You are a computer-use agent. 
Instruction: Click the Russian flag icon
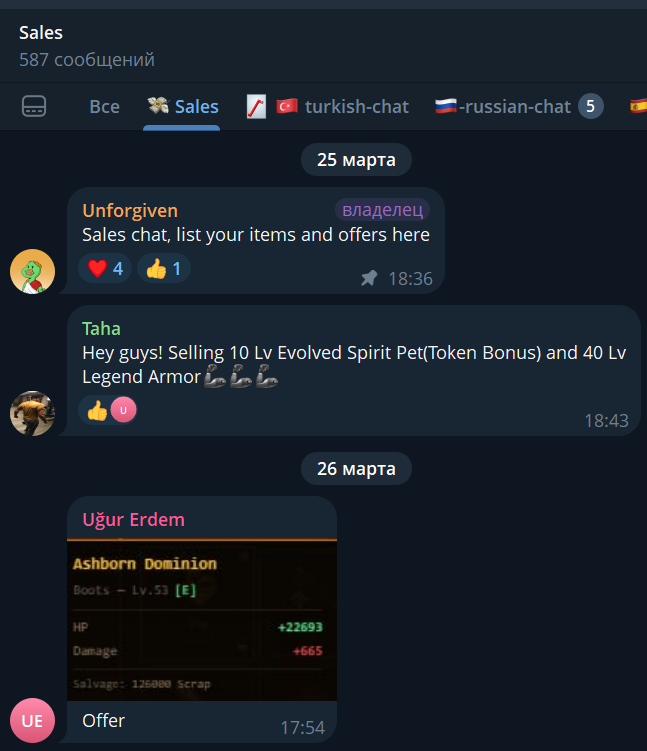(x=445, y=106)
